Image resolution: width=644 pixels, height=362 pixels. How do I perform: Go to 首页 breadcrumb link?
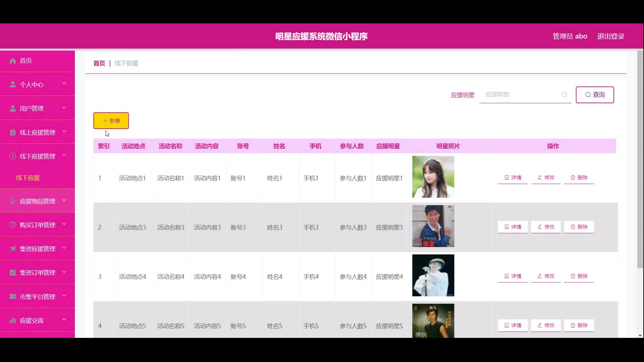[99, 63]
